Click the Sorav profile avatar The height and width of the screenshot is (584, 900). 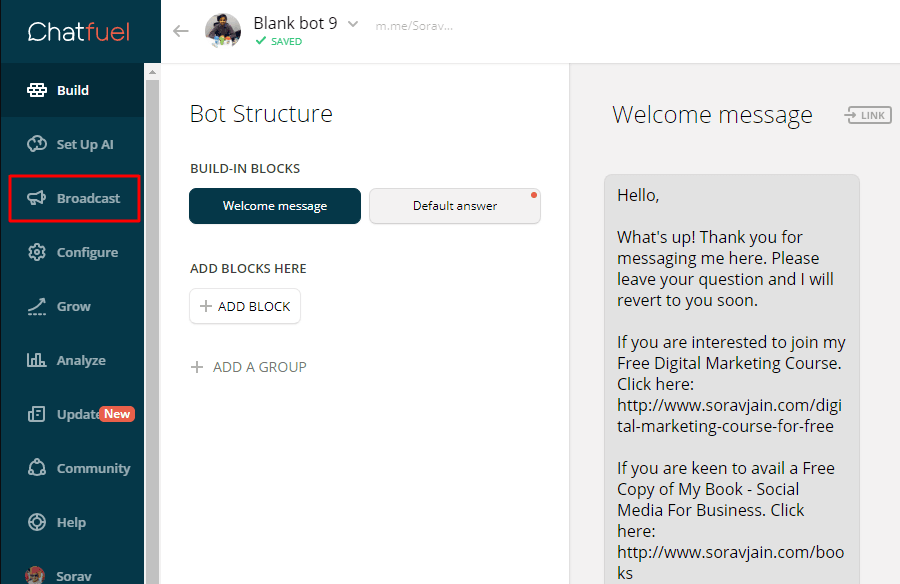tap(35, 575)
